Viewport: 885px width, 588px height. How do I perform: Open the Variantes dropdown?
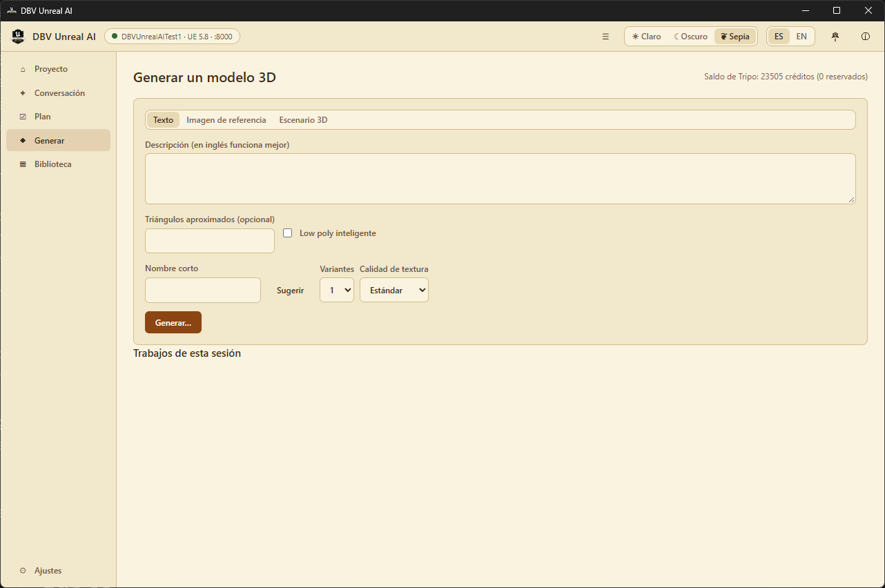tap(337, 290)
